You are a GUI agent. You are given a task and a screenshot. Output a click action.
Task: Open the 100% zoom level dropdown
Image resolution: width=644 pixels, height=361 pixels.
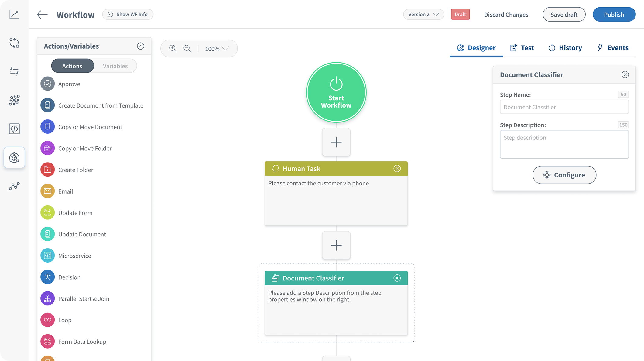pos(217,49)
